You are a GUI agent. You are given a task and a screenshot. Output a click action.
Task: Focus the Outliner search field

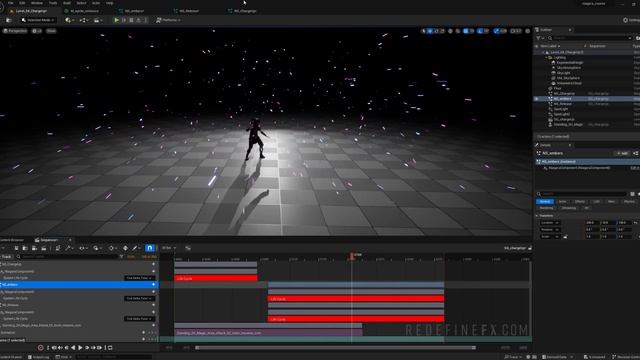pos(590,38)
